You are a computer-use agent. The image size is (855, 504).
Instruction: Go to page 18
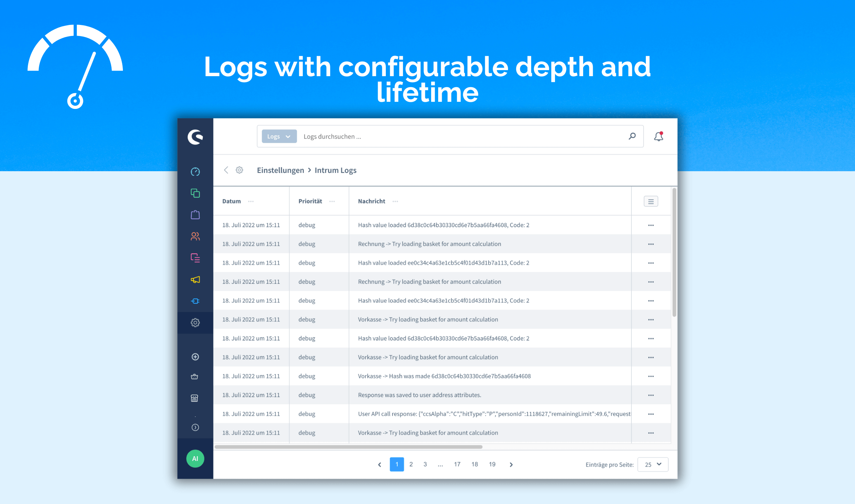tap(475, 464)
